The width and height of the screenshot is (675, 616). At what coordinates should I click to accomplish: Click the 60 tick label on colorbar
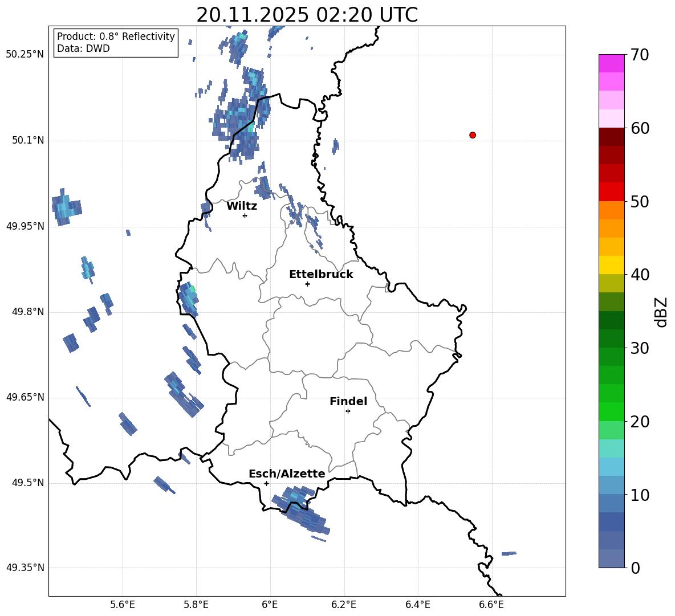pyautogui.click(x=640, y=128)
